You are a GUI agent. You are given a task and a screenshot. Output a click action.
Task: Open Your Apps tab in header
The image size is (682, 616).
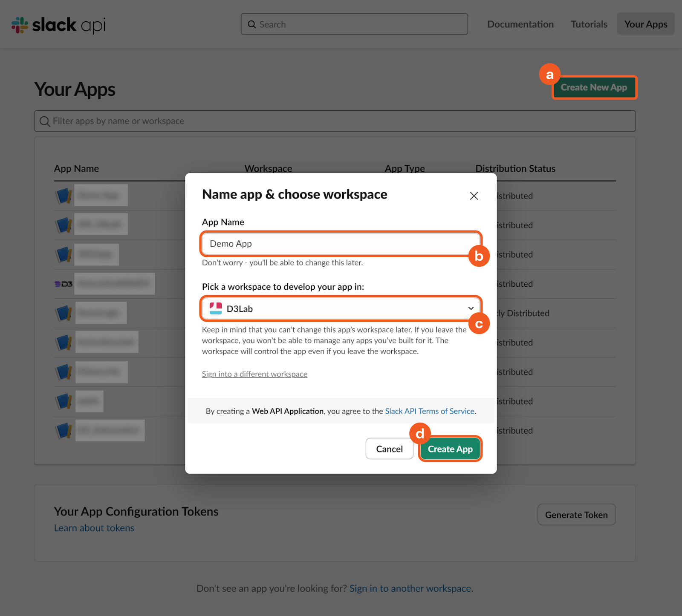click(645, 24)
